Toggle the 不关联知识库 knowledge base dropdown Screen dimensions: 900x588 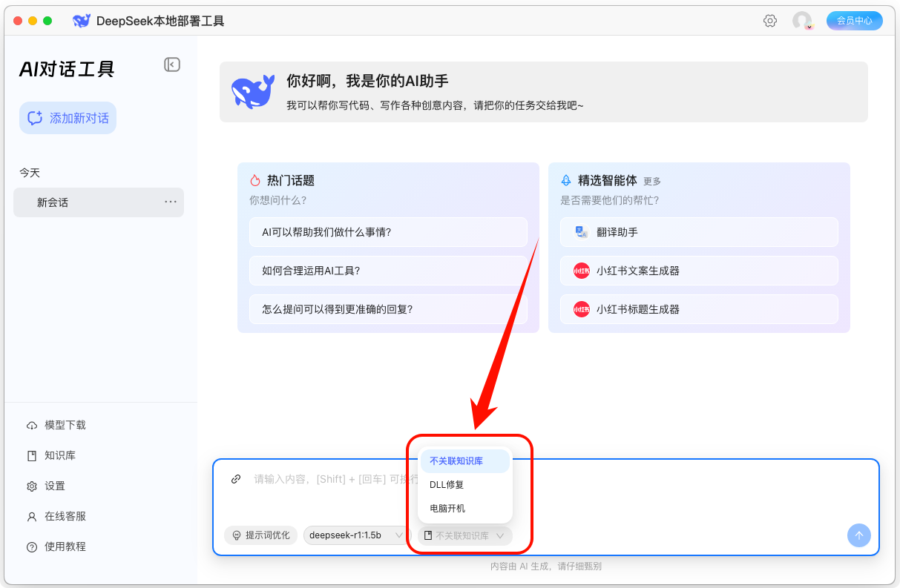coord(464,535)
